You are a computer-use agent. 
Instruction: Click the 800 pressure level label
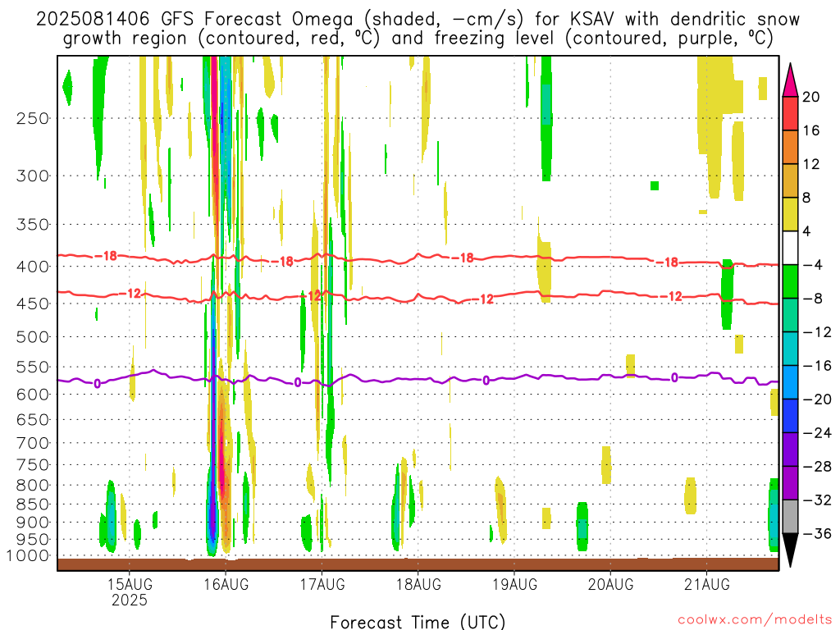[33, 485]
